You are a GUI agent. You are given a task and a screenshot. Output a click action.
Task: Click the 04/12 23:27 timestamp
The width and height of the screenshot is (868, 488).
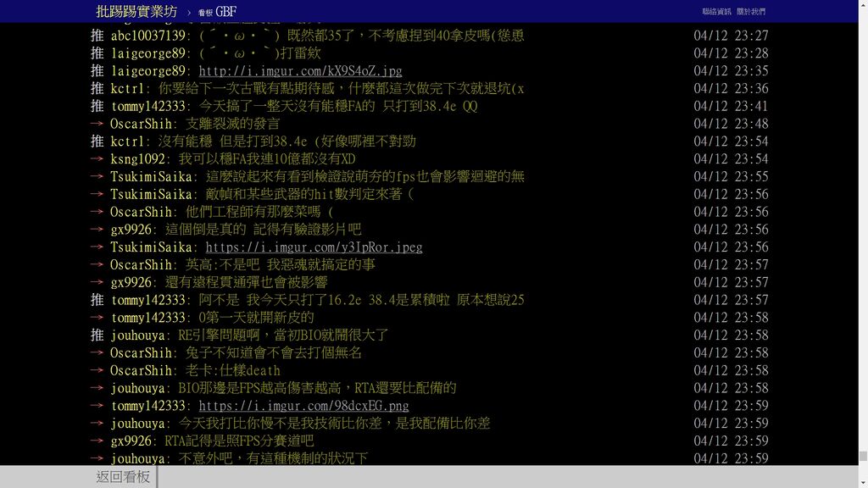click(x=731, y=36)
